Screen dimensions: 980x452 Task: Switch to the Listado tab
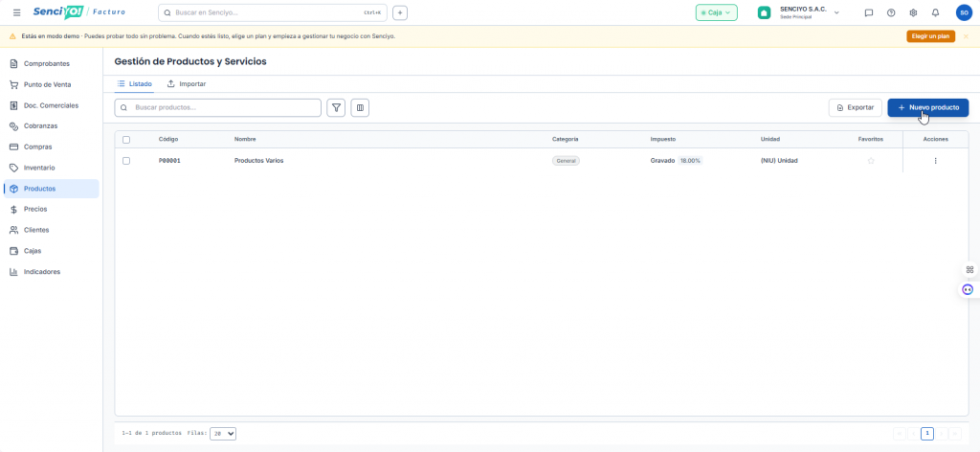(x=134, y=83)
